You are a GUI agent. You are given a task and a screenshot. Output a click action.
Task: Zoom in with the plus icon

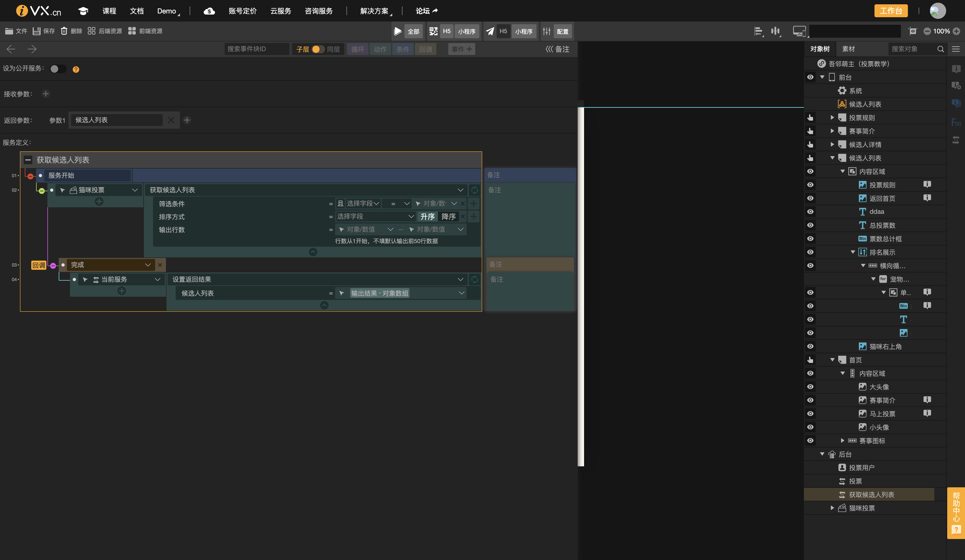coord(956,31)
